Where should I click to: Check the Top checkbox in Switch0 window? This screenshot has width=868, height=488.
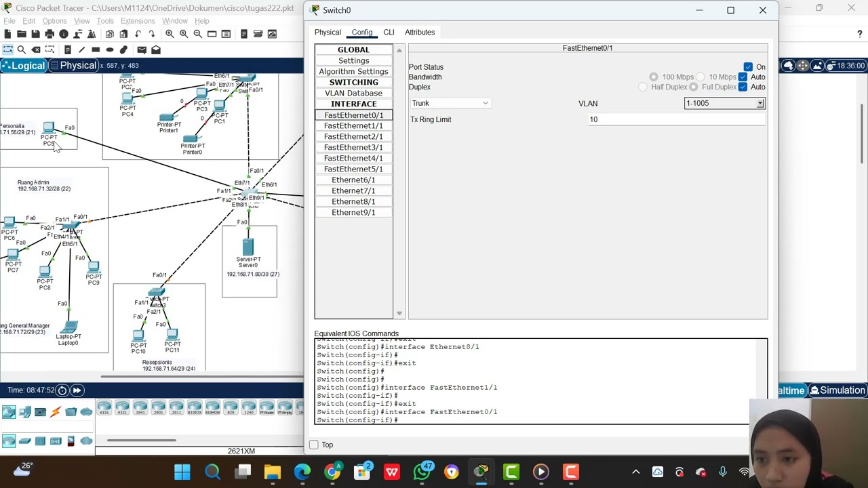coord(314,445)
